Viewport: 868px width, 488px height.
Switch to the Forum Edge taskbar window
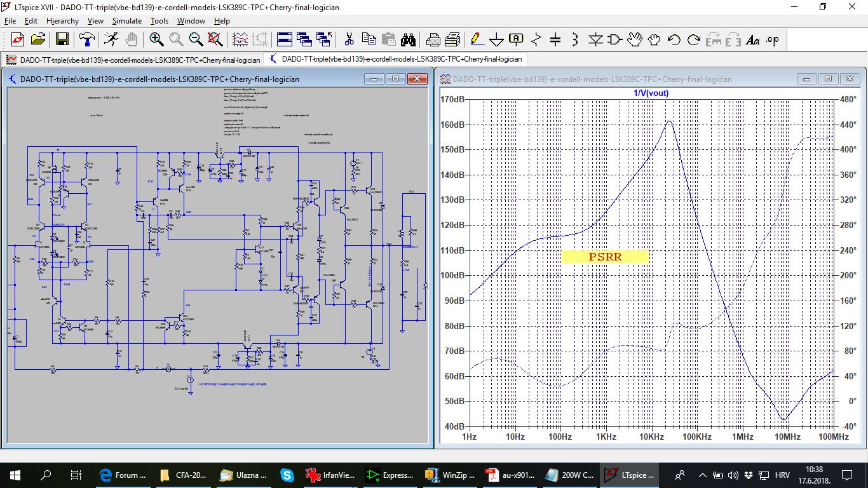point(123,475)
